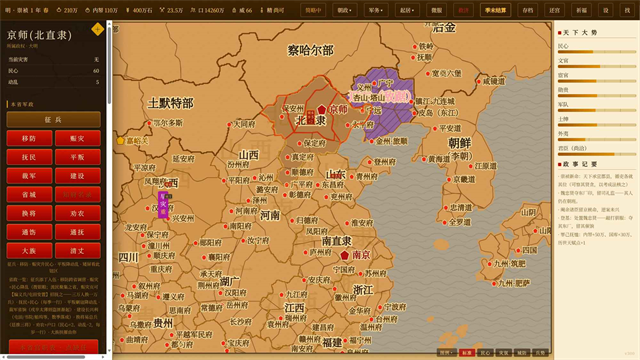640x360 pixels.
Task: Switch map to 城防 view
Action: click(522, 353)
